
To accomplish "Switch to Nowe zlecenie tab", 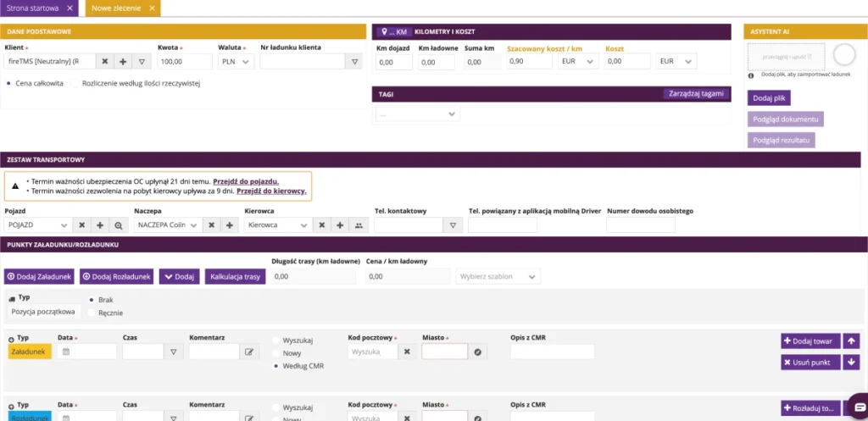I will [x=116, y=8].
